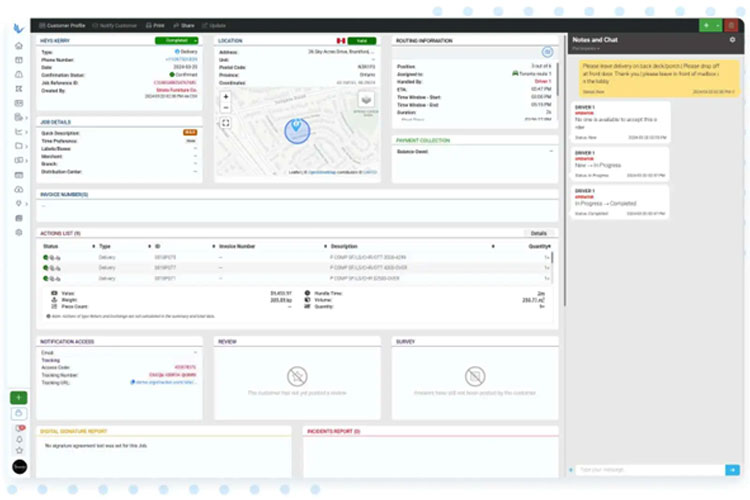Click the green plus button in the top bar
Image resolution: width=750 pixels, height=500 pixels.
(706, 25)
